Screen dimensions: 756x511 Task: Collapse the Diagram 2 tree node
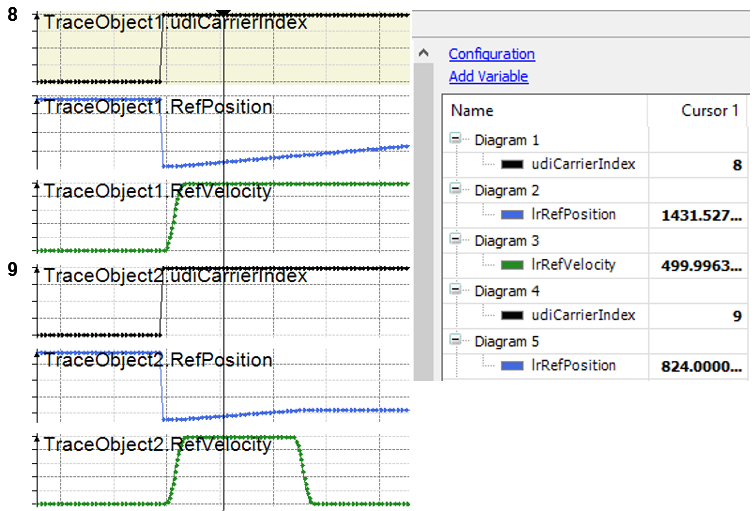457,190
